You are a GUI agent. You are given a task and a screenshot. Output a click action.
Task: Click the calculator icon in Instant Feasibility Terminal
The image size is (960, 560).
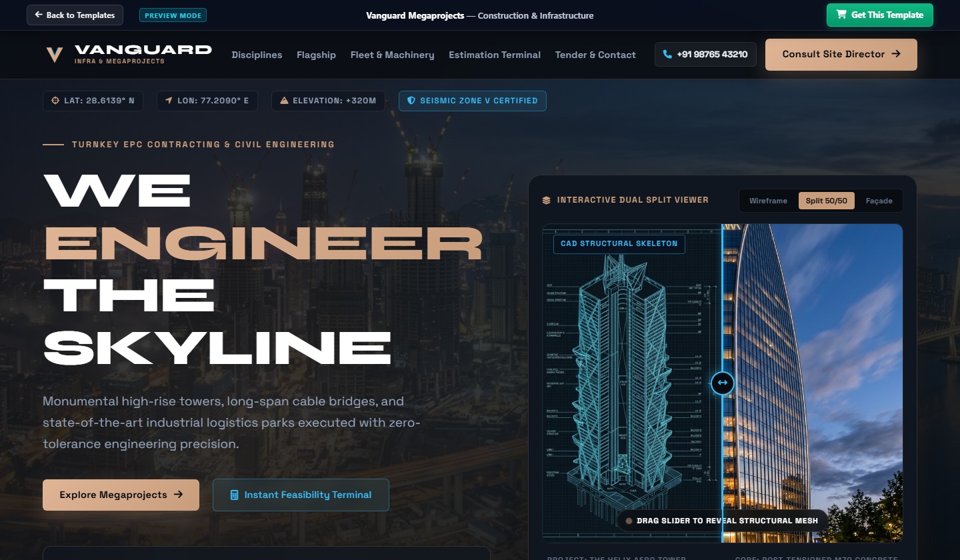pos(234,495)
